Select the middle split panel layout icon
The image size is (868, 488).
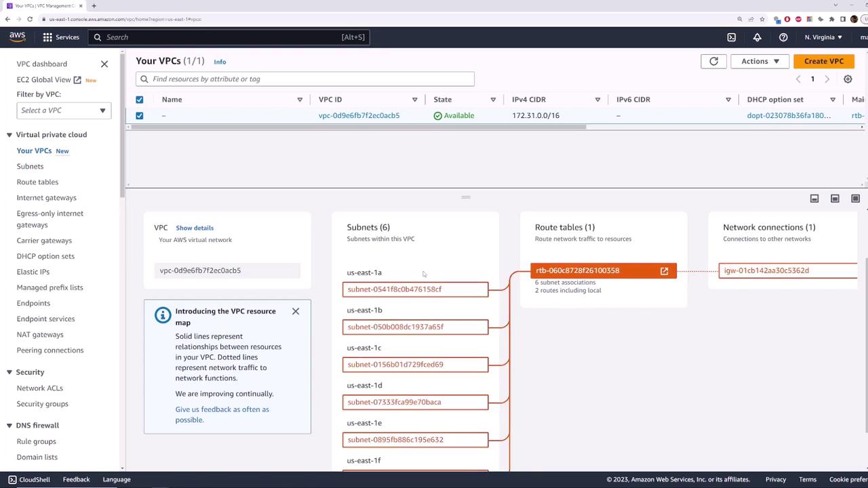[835, 199]
